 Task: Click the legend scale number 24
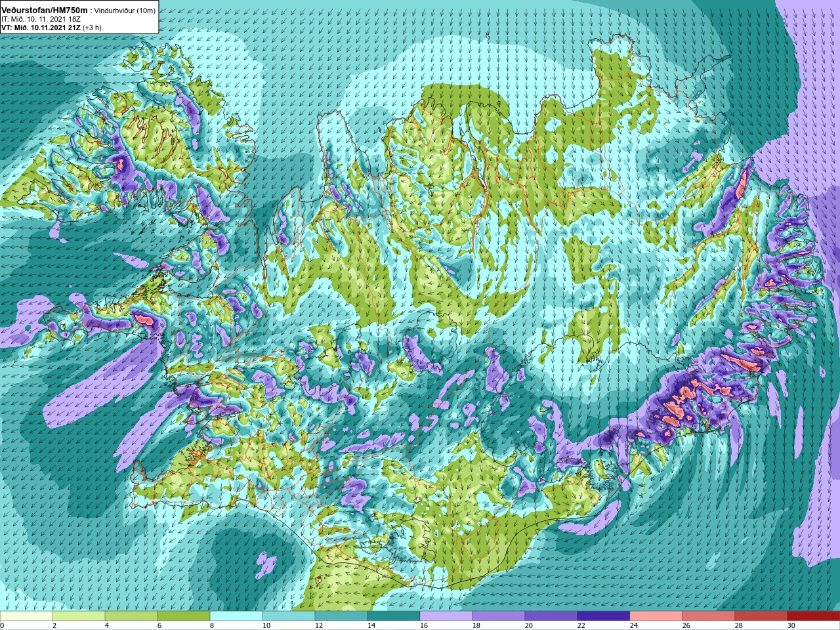pyautogui.click(x=634, y=625)
